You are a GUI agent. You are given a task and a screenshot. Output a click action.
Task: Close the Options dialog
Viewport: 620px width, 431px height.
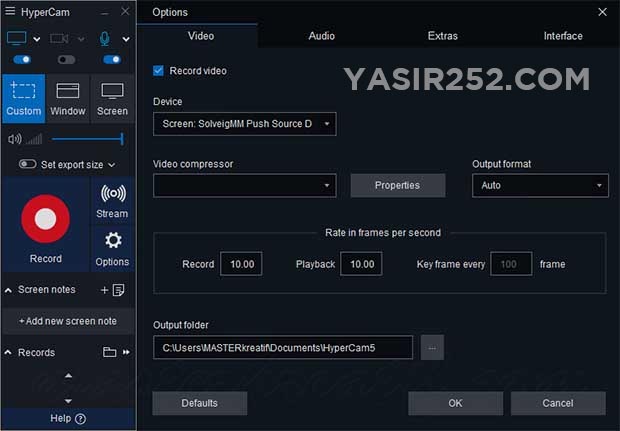click(x=602, y=12)
